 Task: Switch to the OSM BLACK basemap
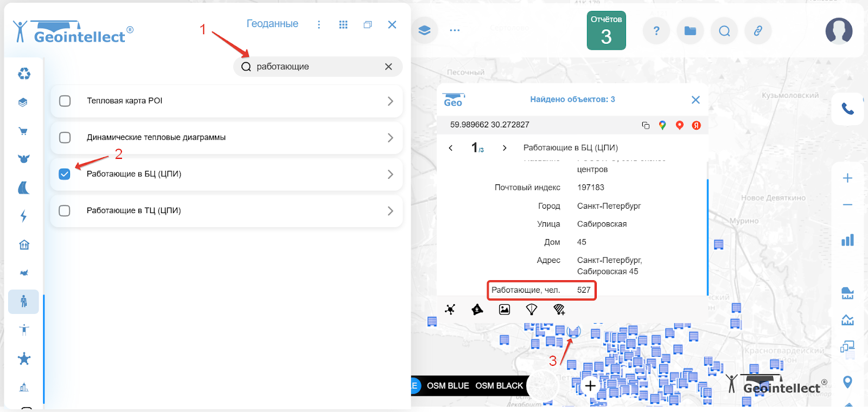click(x=499, y=385)
